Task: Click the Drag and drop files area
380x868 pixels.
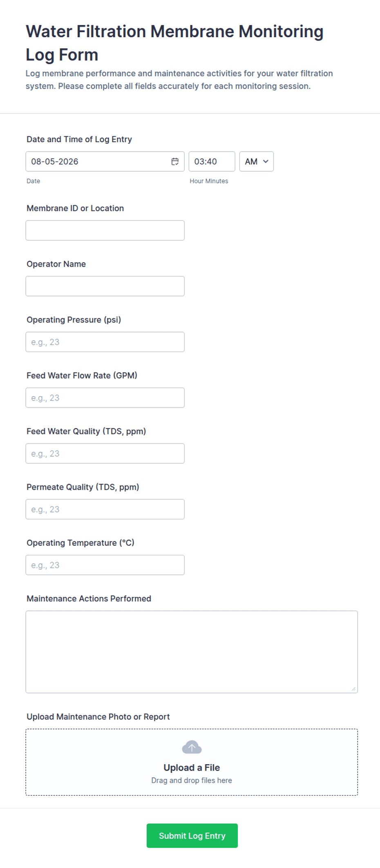Action: tap(192, 762)
